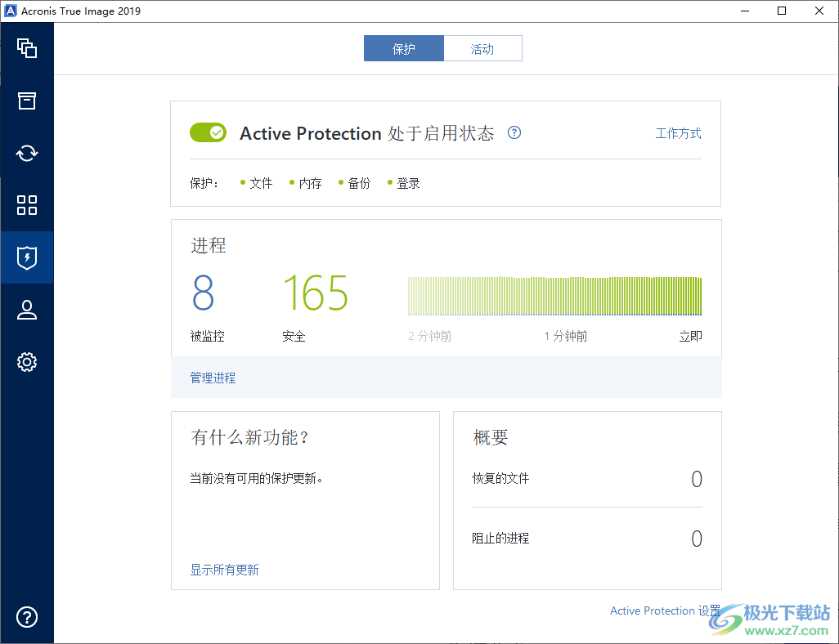Click the process activity bar graph
The height and width of the screenshot is (644, 839).
point(555,296)
